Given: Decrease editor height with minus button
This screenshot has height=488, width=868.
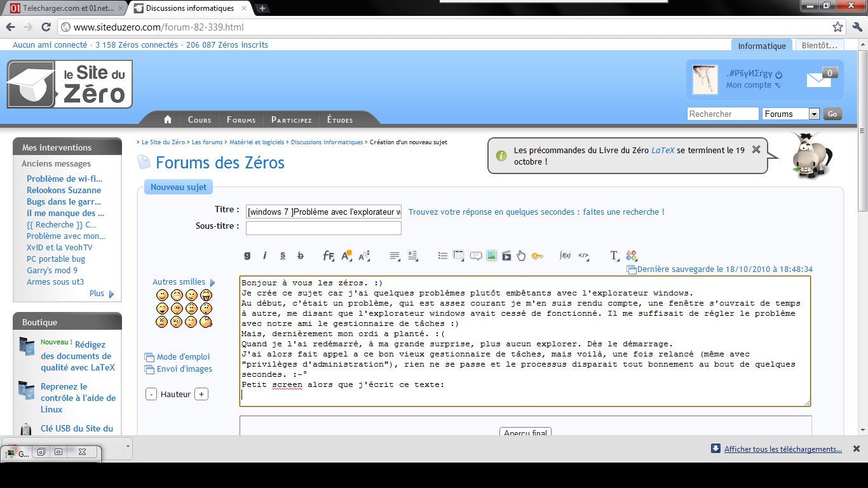Looking at the screenshot, I should [x=151, y=394].
